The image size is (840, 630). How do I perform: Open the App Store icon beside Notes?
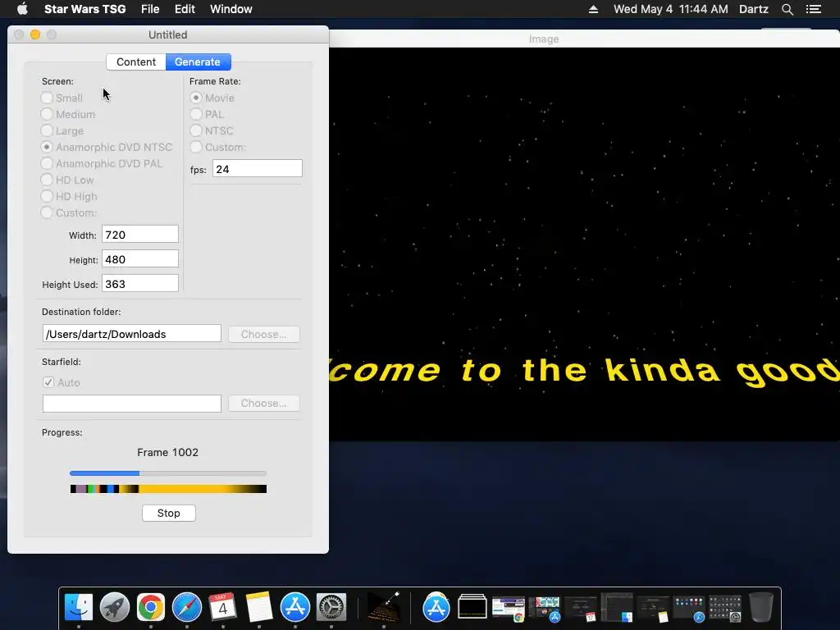coord(294,608)
